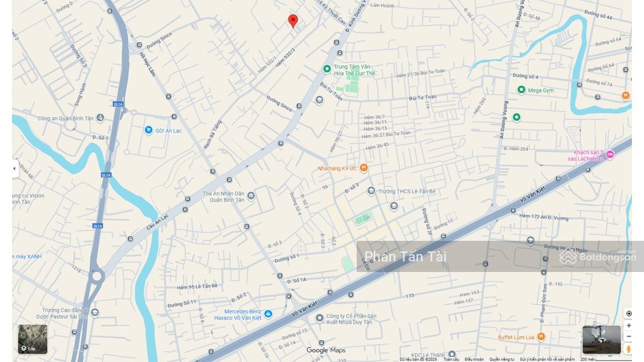644x362 pixels.
Task: Open the Điều khoản terms link
Action: [x=474, y=359]
